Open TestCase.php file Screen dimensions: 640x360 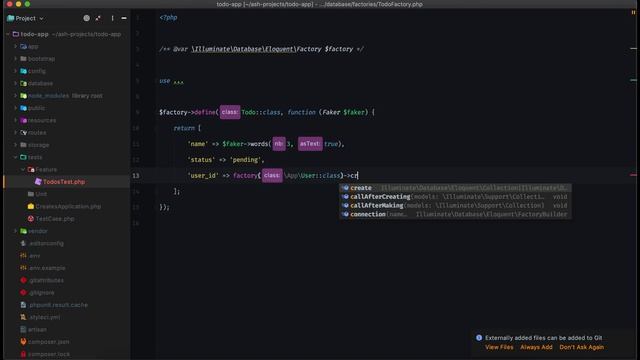(x=55, y=219)
